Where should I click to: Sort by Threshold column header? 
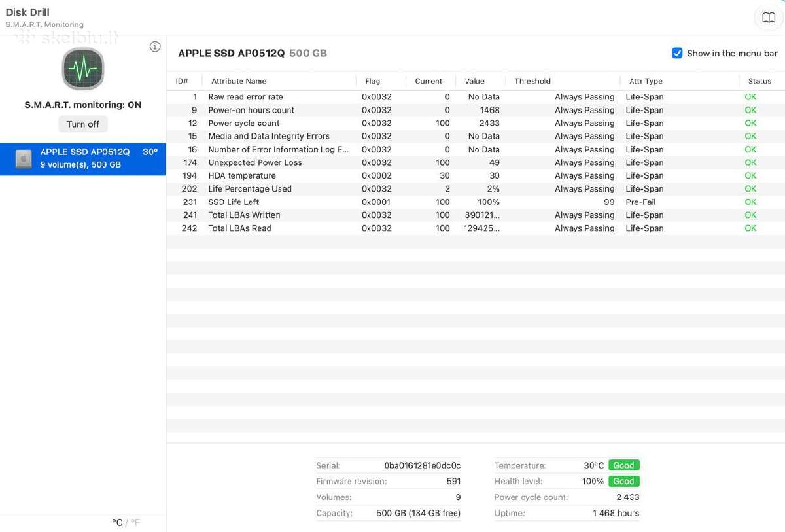pyautogui.click(x=532, y=81)
